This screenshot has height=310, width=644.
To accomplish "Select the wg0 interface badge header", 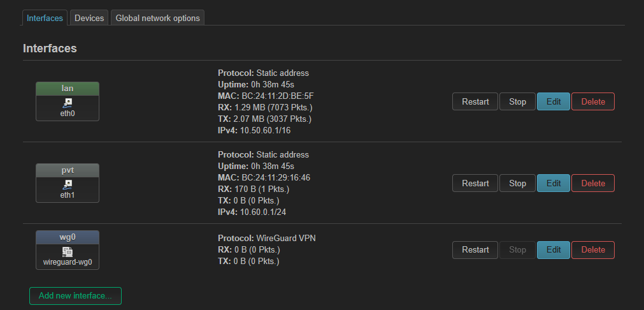I will point(68,237).
